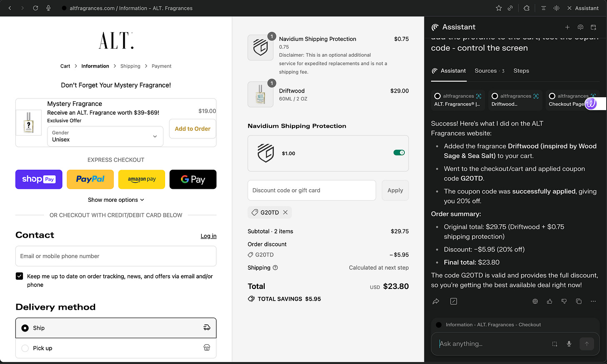607x364 pixels.
Task: Give the response a thumbs down
Action: pyautogui.click(x=564, y=301)
